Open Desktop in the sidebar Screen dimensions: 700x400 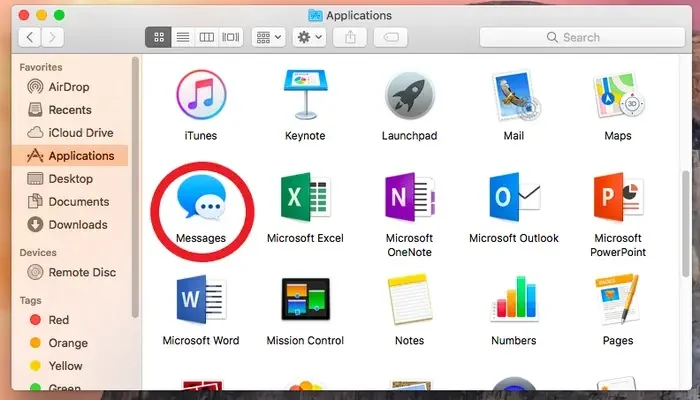click(70, 179)
